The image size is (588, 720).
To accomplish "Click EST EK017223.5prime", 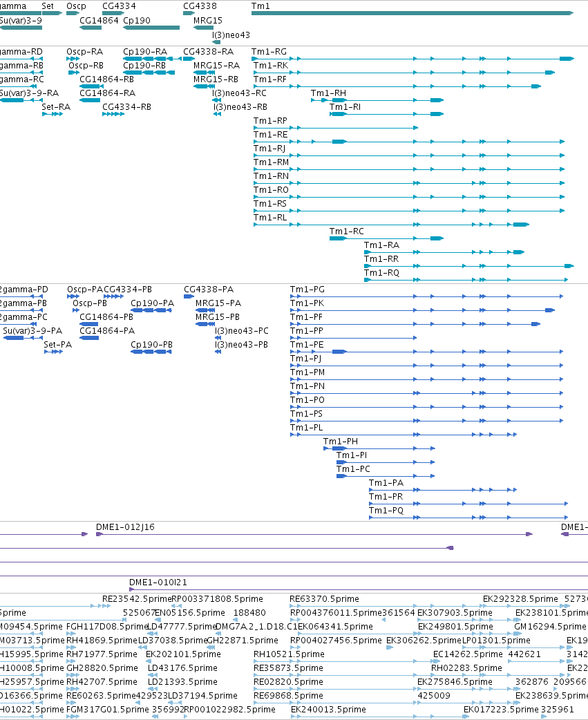I will pos(501,710).
